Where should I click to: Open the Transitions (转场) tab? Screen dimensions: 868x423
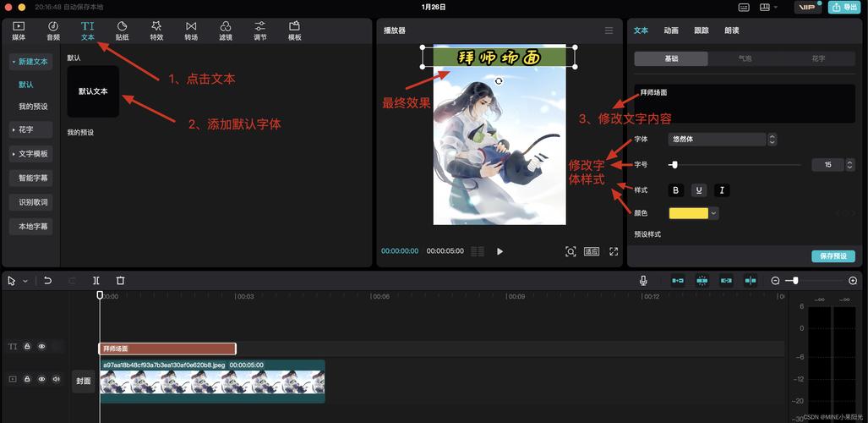coord(191,31)
